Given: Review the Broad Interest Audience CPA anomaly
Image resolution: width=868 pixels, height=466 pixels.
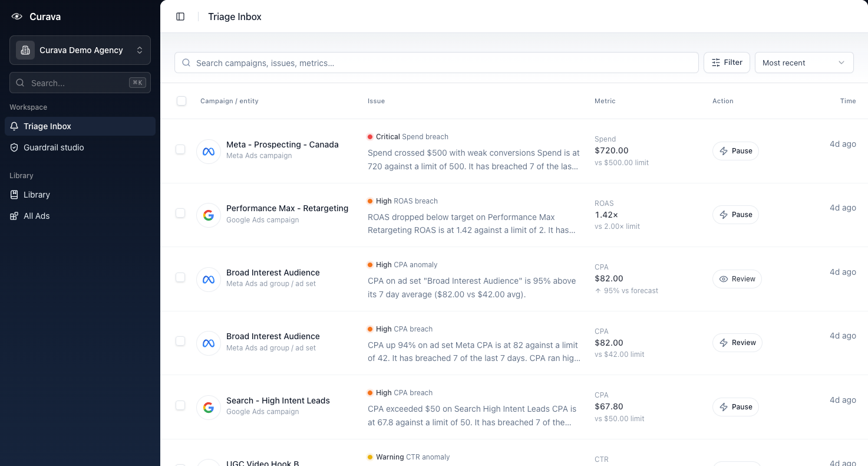Looking at the screenshot, I should click(737, 279).
